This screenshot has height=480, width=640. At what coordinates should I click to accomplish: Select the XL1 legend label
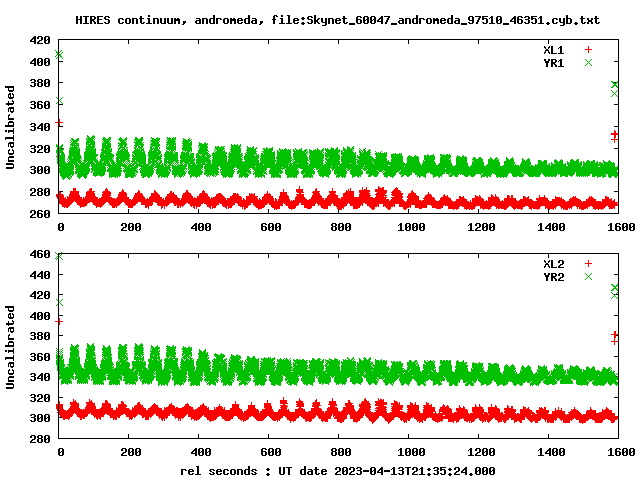pos(553,50)
